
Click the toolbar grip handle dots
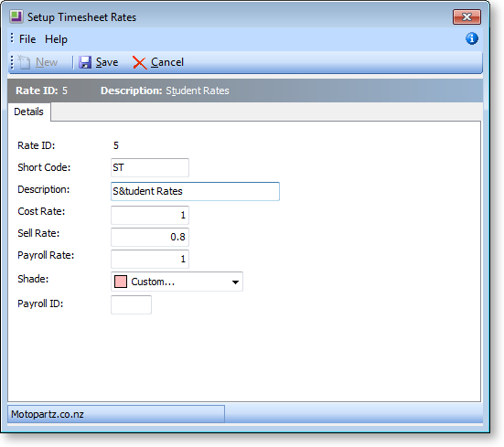click(12, 62)
